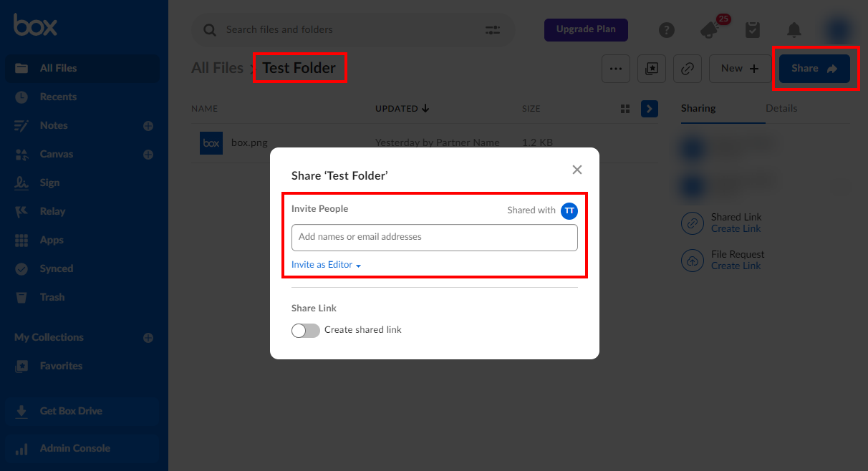Image resolution: width=868 pixels, height=471 pixels.
Task: Add a new collection with plus icon
Action: (x=148, y=338)
